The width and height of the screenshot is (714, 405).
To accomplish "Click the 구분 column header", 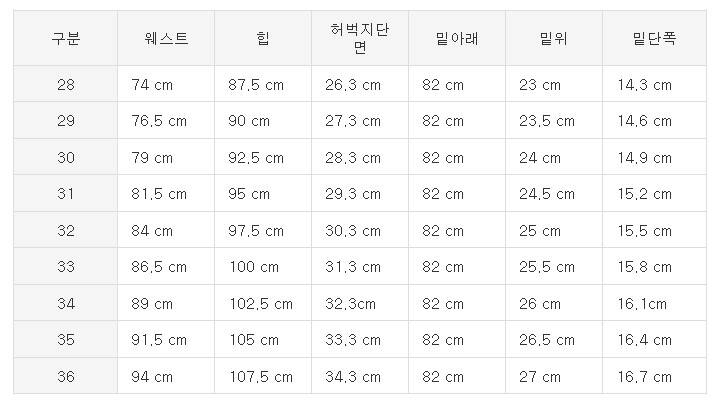I will coord(66,39).
